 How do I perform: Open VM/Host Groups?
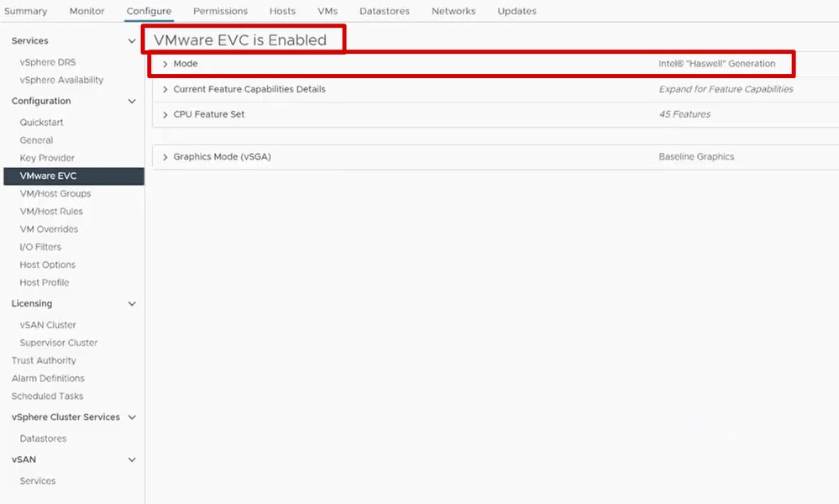(55, 194)
